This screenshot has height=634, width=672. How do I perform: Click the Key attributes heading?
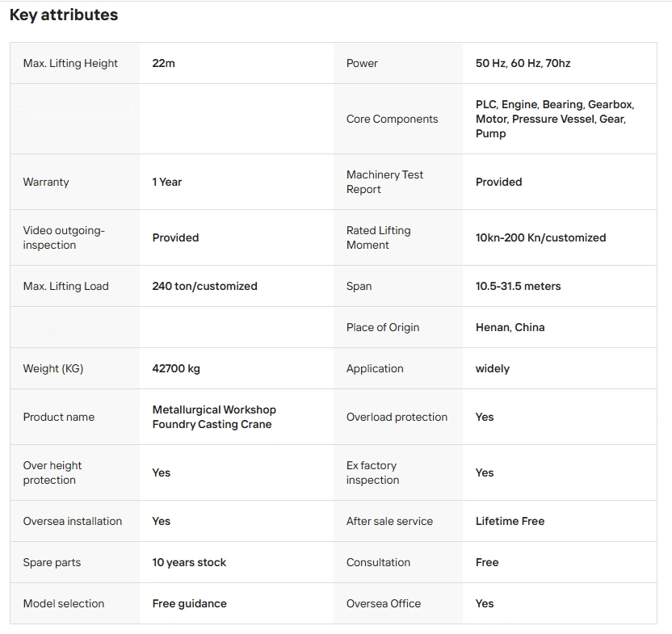click(x=64, y=15)
